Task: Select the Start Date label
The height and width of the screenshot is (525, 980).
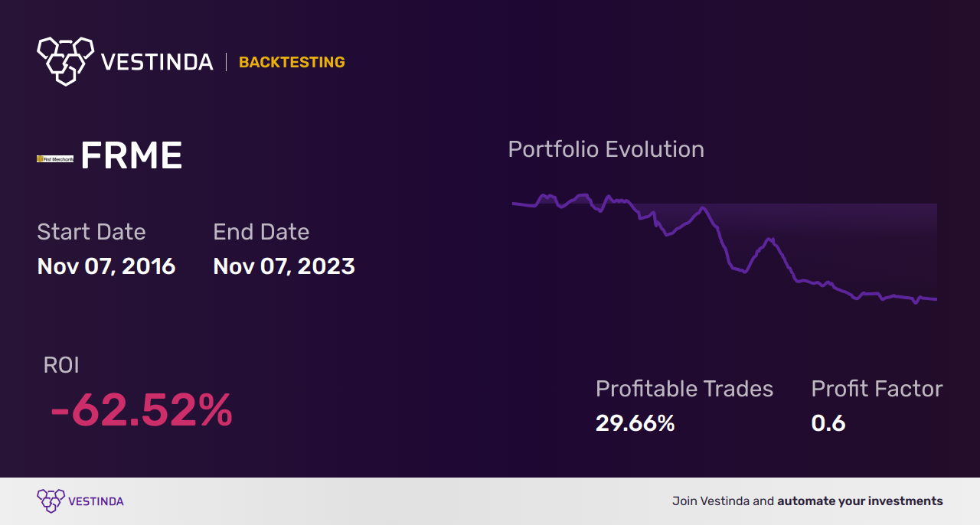Action: [x=91, y=232]
